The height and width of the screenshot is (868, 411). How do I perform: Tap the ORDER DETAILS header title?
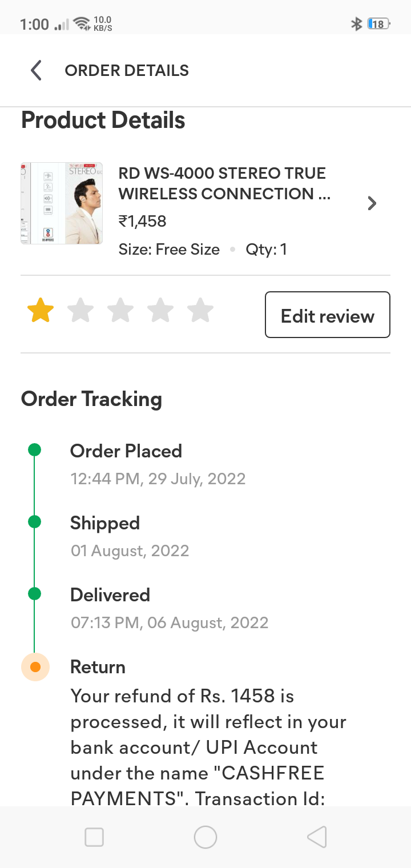[x=127, y=71]
